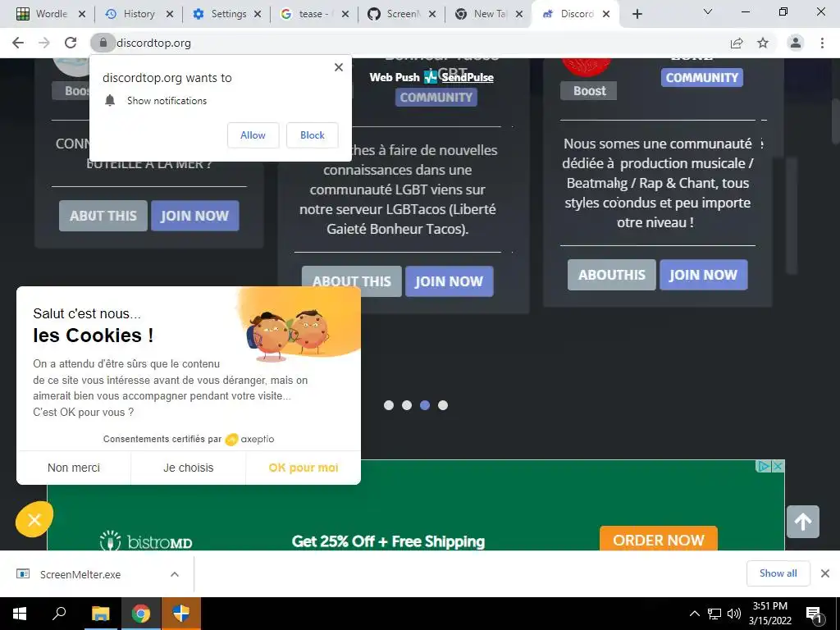
Task: Dismiss cookie widget with yellow X button
Action: pyautogui.click(x=34, y=519)
